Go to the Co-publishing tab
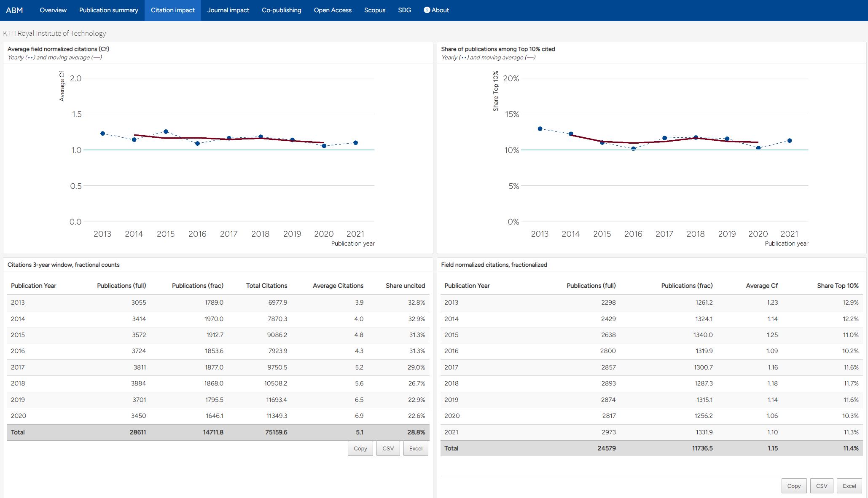Viewport: 868px width, 498px height. point(282,10)
